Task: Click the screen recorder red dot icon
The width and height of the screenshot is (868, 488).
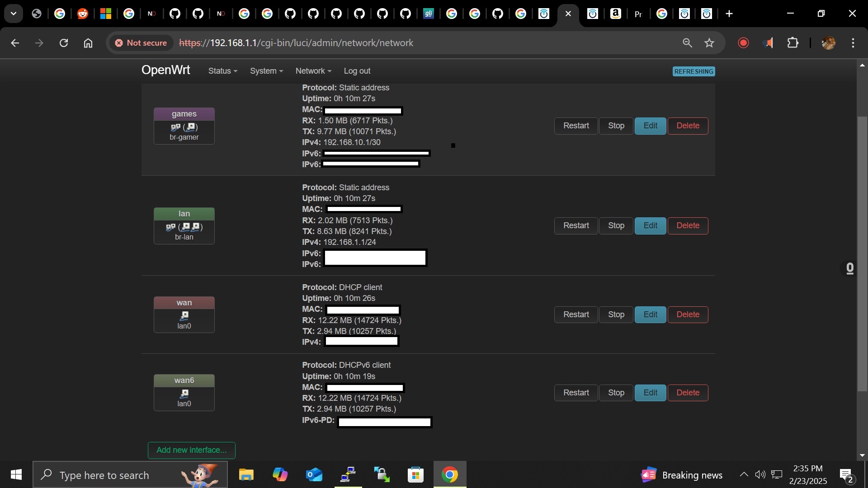Action: (744, 43)
